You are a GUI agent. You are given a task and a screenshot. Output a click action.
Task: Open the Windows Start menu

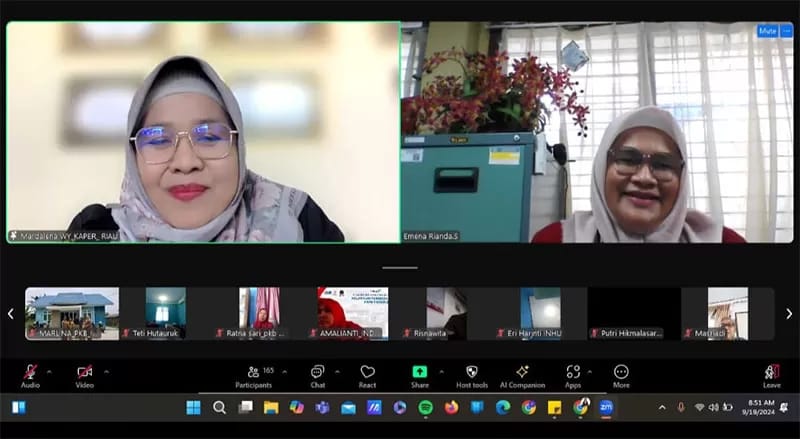193,407
